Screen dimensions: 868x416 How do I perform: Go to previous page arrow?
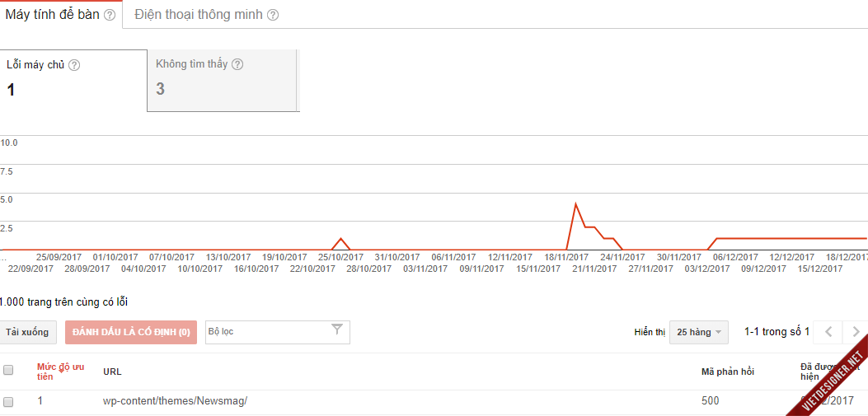click(x=828, y=332)
